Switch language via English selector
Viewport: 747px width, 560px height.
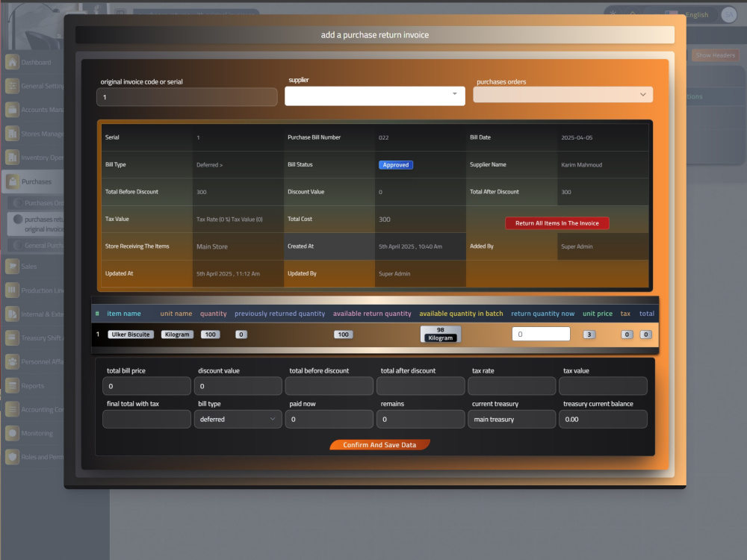click(686, 15)
